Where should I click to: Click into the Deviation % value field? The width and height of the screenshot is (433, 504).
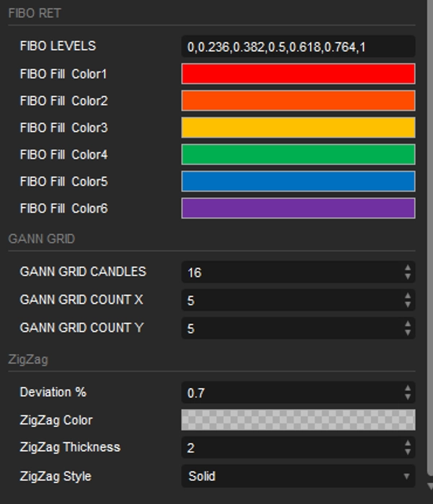pyautogui.click(x=289, y=393)
